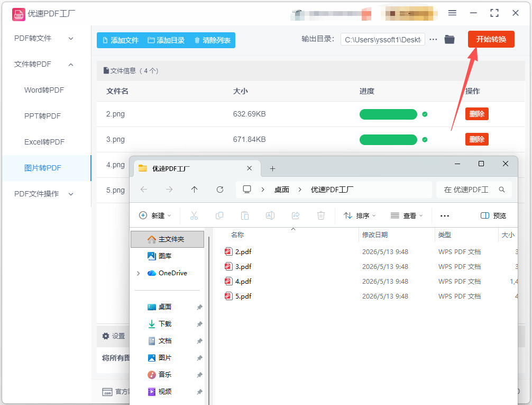Select Word转PDF in sidebar
This screenshot has height=405, width=532.
44,90
